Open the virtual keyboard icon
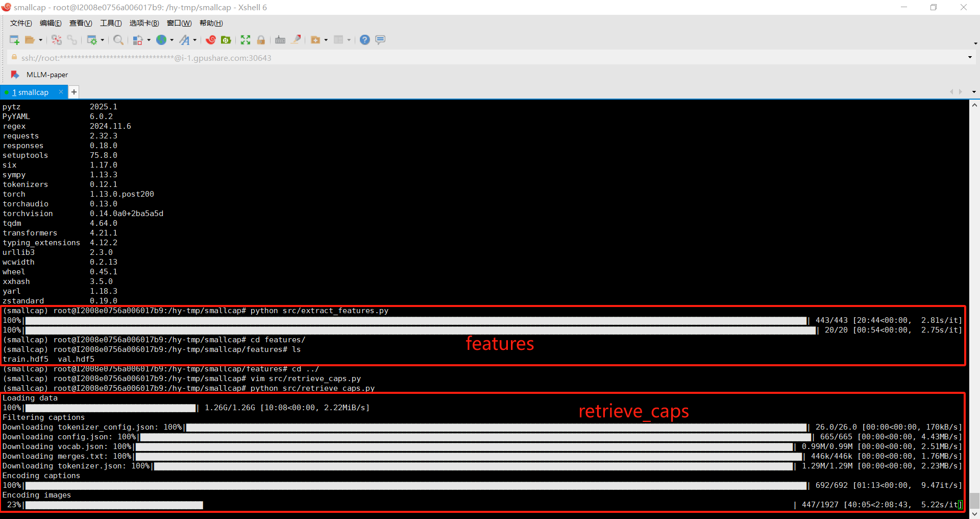The width and height of the screenshot is (980, 519). click(280, 40)
